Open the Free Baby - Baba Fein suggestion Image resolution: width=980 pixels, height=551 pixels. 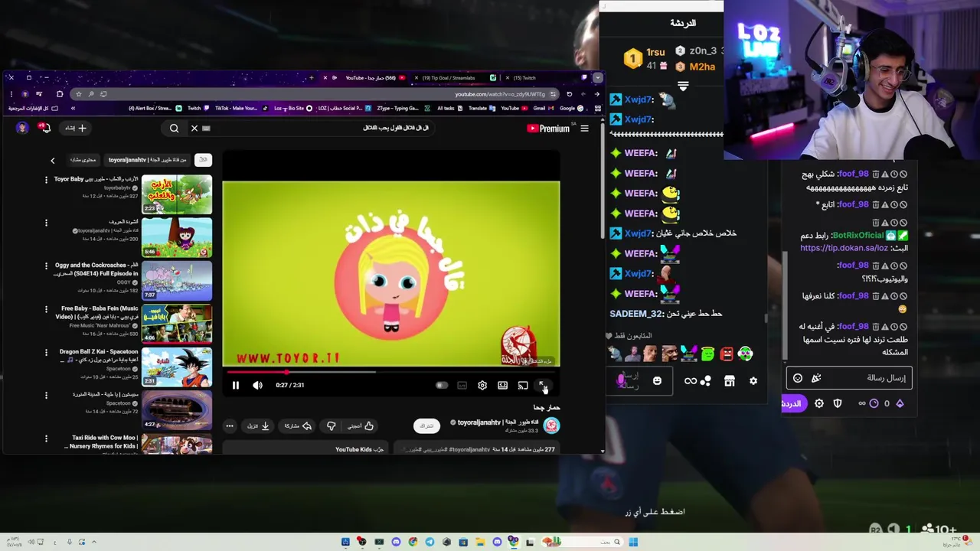pos(177,323)
